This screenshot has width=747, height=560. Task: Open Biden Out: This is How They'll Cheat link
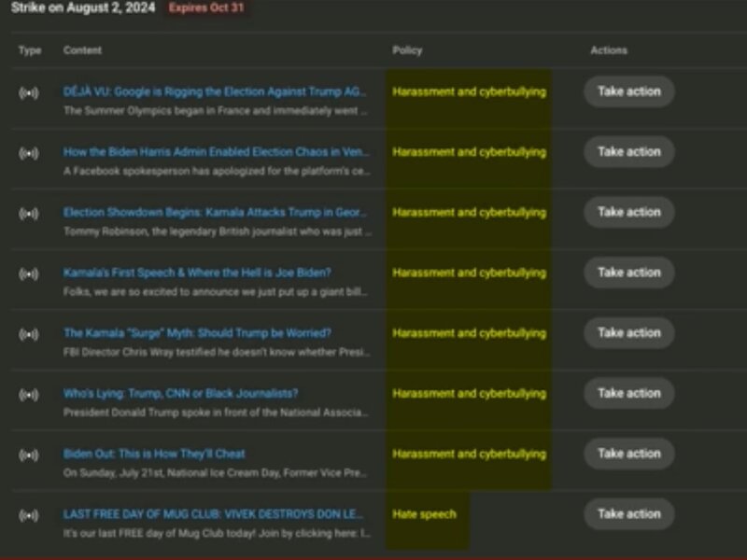point(154,454)
